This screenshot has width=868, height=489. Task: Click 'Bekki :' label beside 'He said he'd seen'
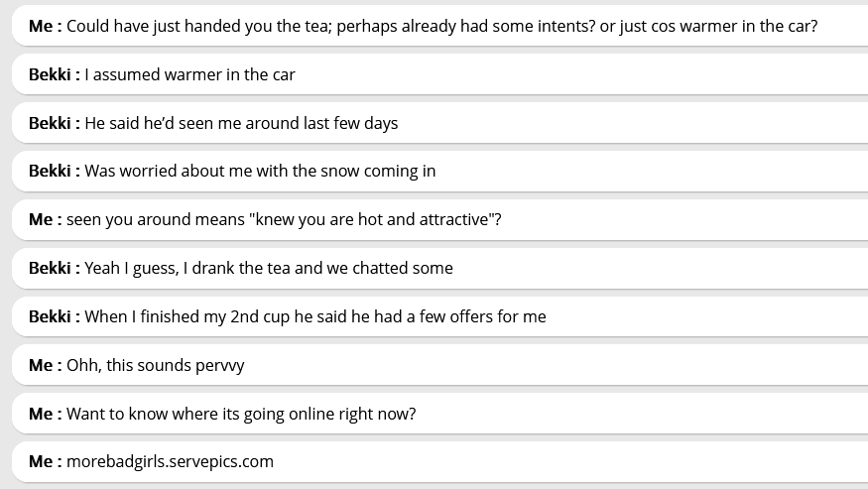click(x=55, y=123)
